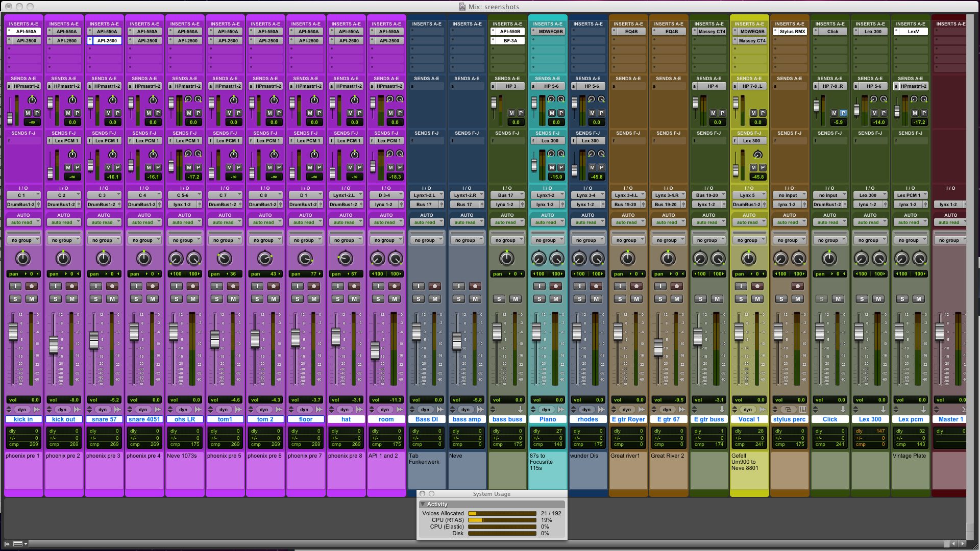The image size is (980, 551).
Task: Click the volume fader on the Bass DI track
Action: (416, 332)
